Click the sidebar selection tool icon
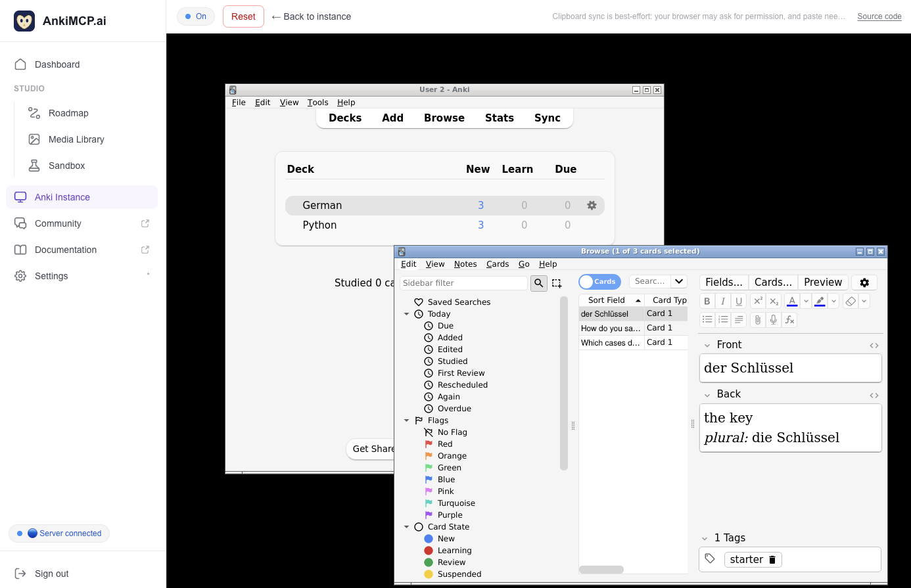The width and height of the screenshot is (911, 588). [x=557, y=283]
